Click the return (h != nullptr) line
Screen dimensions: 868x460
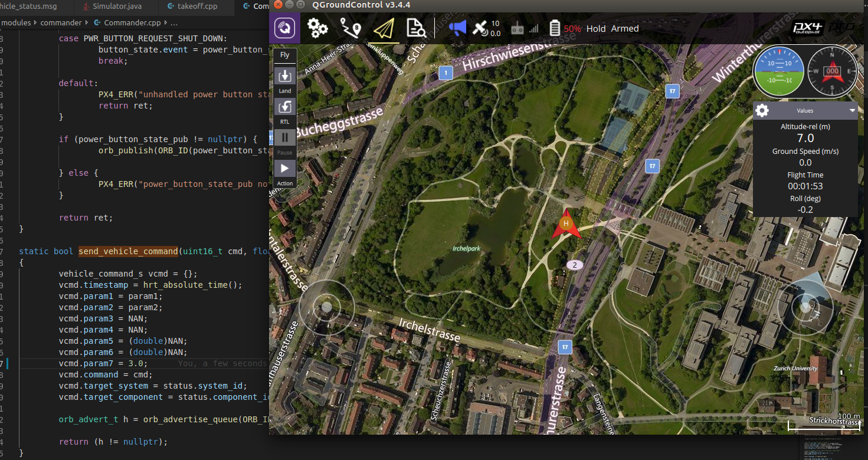[x=113, y=442]
